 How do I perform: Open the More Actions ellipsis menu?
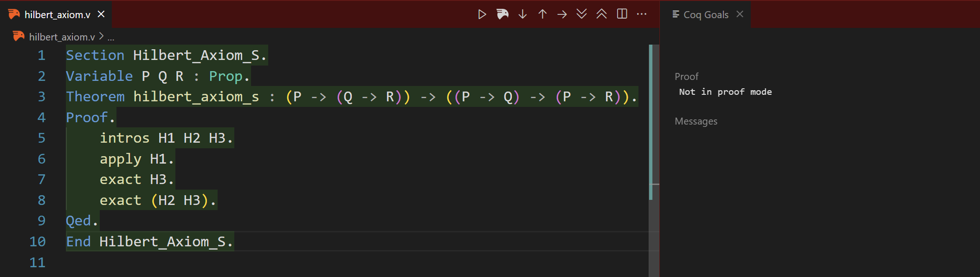coord(642,14)
